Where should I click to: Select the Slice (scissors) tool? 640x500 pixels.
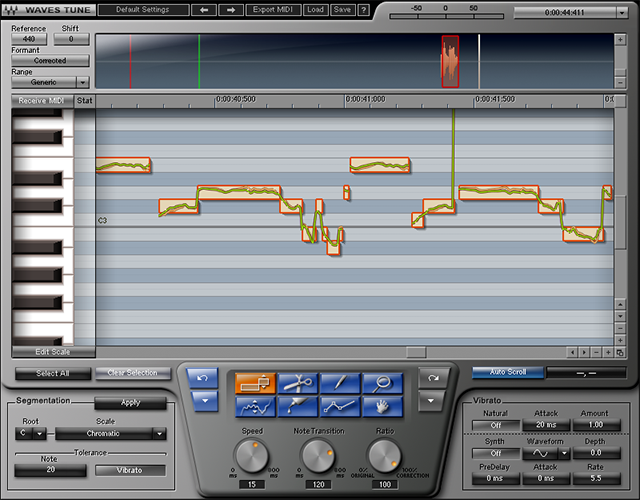tap(298, 383)
